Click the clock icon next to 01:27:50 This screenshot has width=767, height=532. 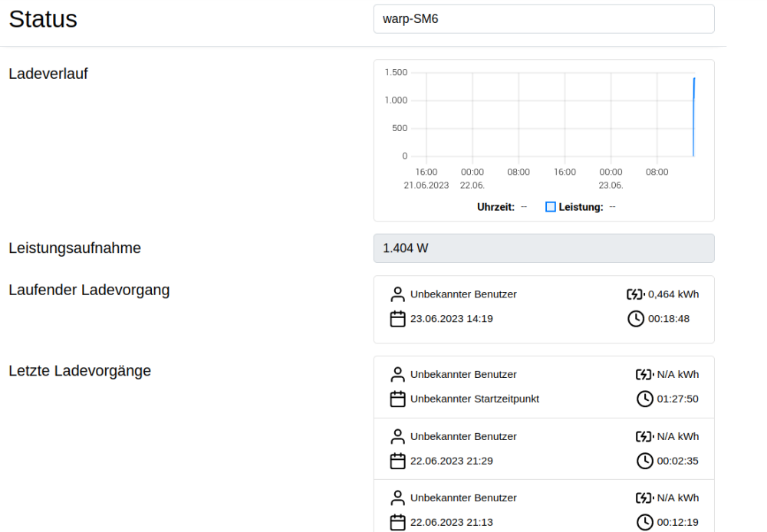[x=644, y=399]
